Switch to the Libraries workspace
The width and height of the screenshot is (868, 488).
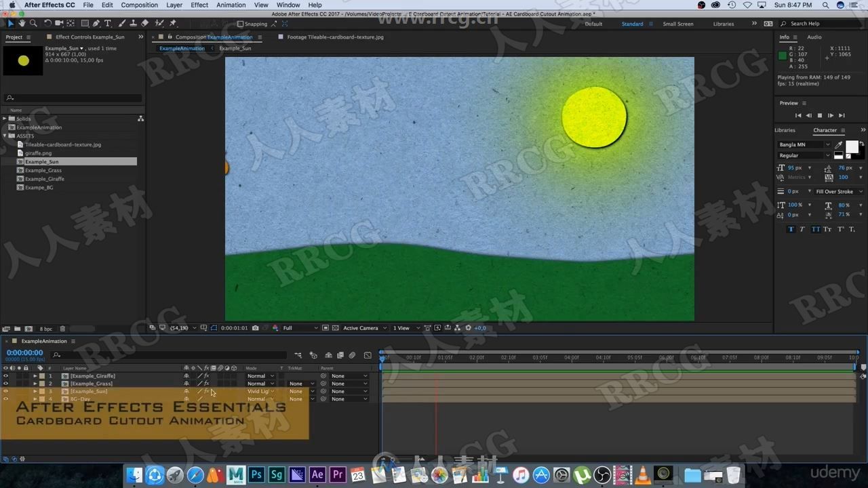click(724, 24)
